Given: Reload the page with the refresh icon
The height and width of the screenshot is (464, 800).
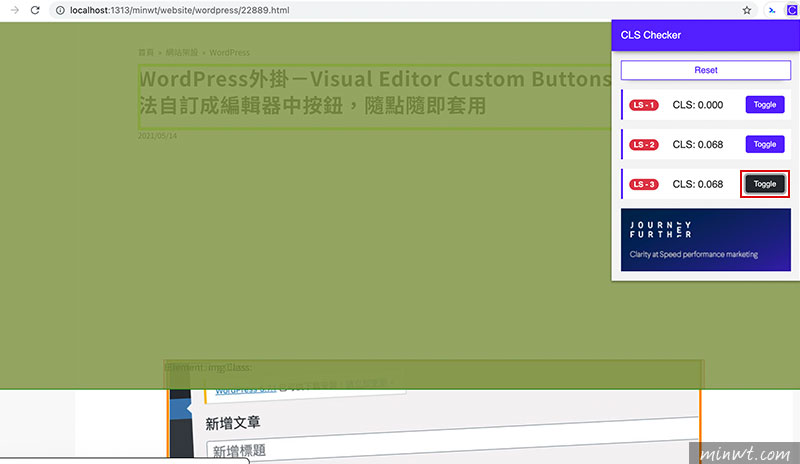Looking at the screenshot, I should (35, 10).
